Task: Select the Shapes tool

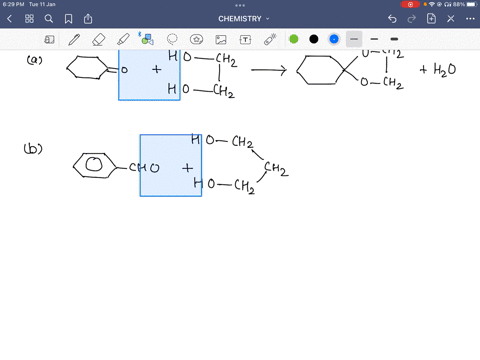Action: tap(147, 39)
